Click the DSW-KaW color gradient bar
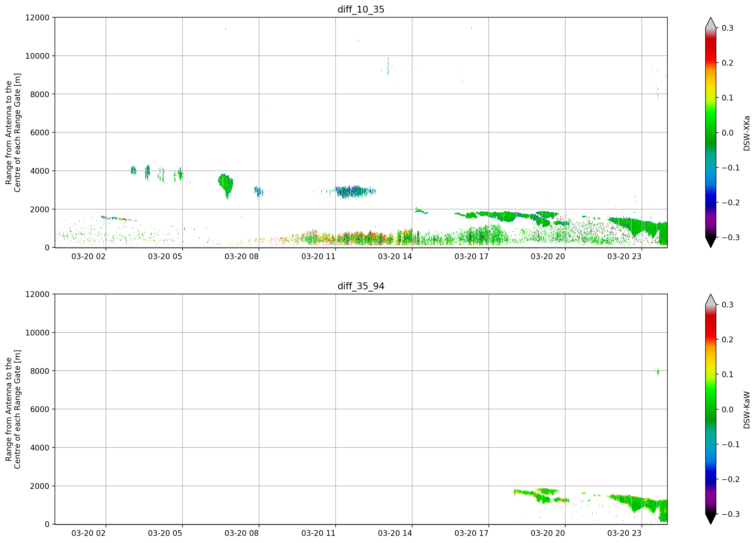Screen dimensions: 756x543 (x=711, y=409)
